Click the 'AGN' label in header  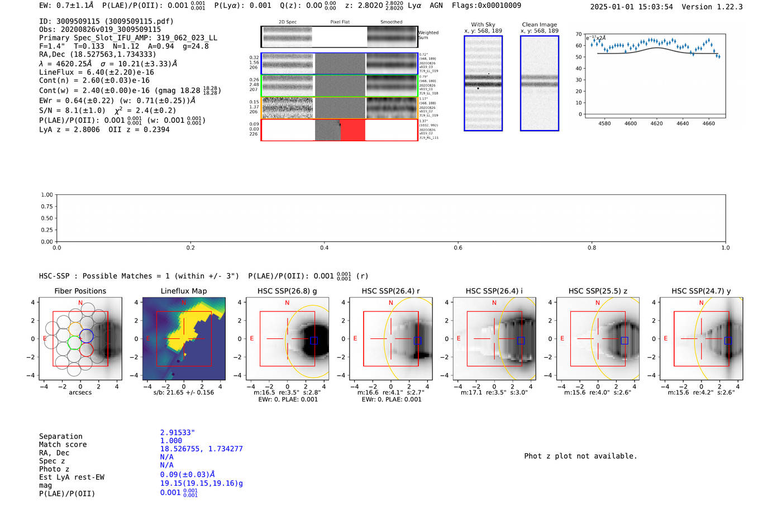click(436, 6)
